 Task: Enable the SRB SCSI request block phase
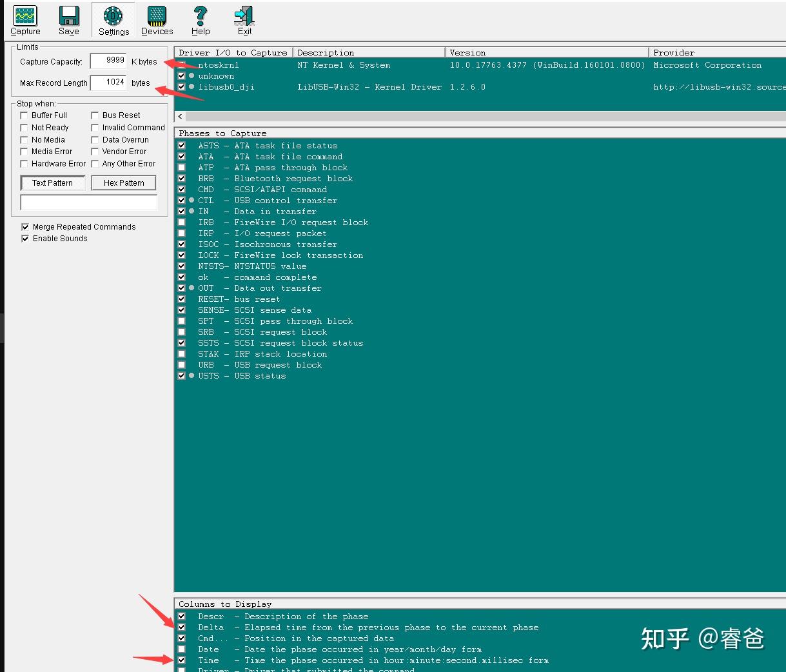tap(182, 332)
